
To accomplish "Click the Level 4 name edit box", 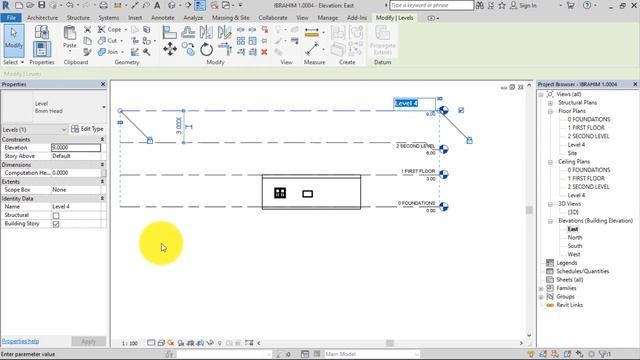I will click(x=414, y=103).
